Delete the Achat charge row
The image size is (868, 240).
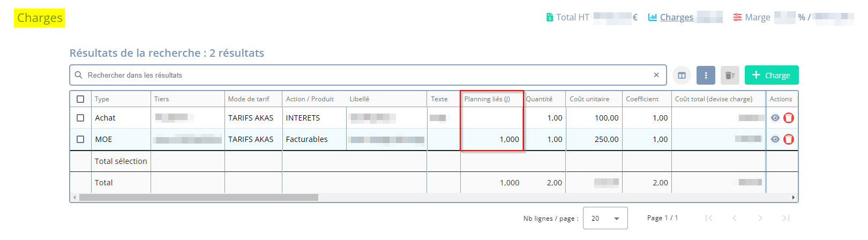[789, 118]
